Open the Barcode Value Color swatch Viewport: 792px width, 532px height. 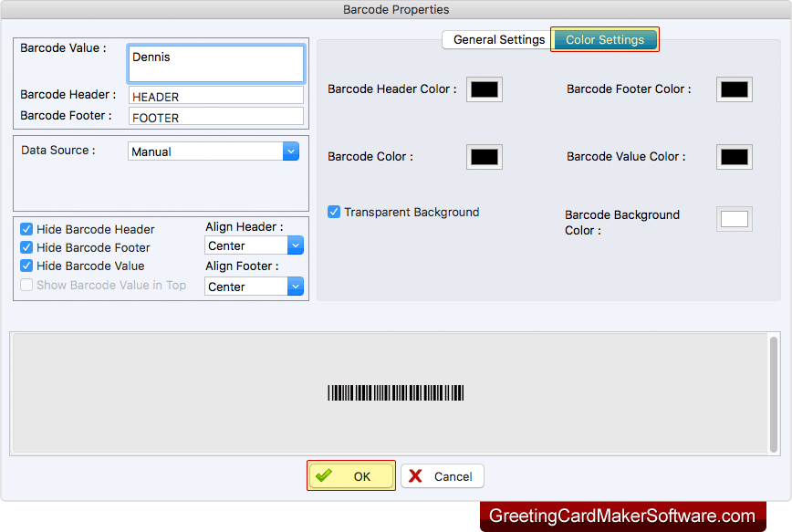[734, 157]
